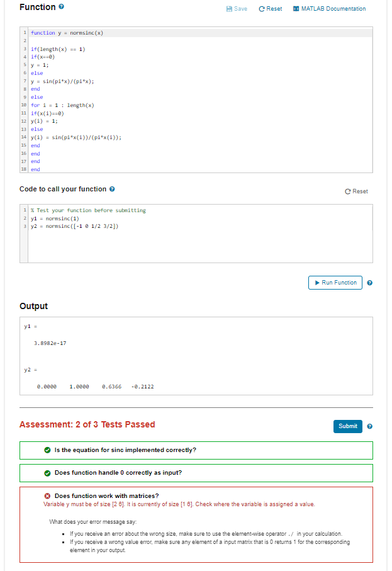This screenshot has height=571, width=392.
Task: Click the output value 0.6366
Action: coord(111,387)
